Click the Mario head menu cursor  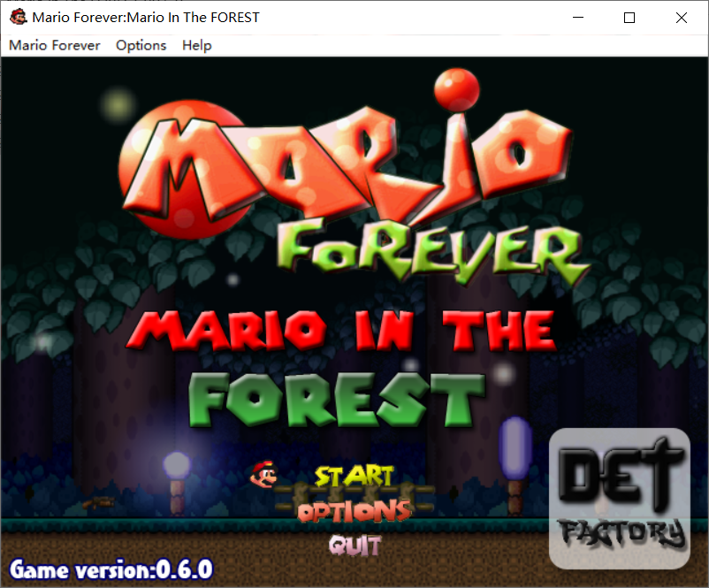pyautogui.click(x=264, y=474)
